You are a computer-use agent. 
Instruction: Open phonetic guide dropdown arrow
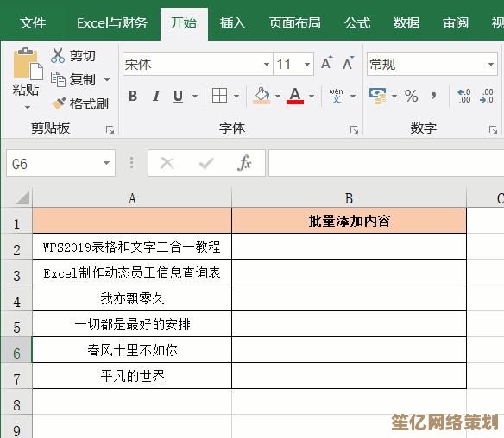pyautogui.click(x=353, y=96)
